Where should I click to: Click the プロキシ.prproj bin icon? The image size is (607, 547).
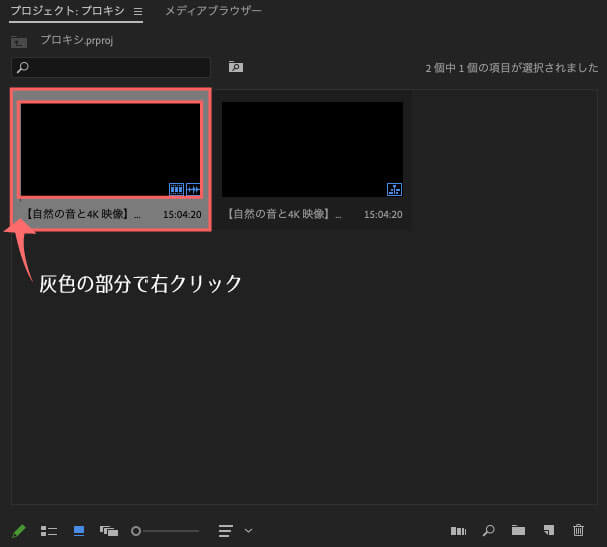pos(19,42)
